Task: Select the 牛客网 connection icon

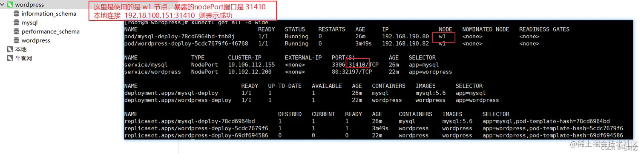Action: tap(10, 58)
